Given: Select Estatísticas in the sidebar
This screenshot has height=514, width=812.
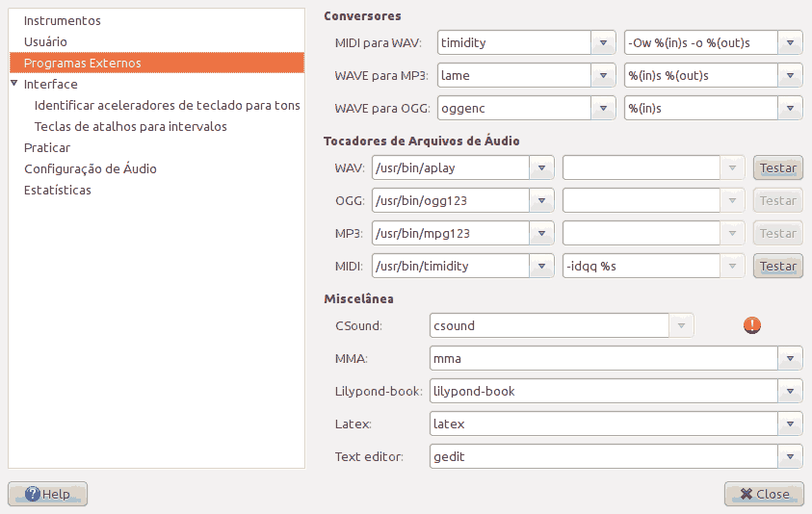Looking at the screenshot, I should coord(58,190).
